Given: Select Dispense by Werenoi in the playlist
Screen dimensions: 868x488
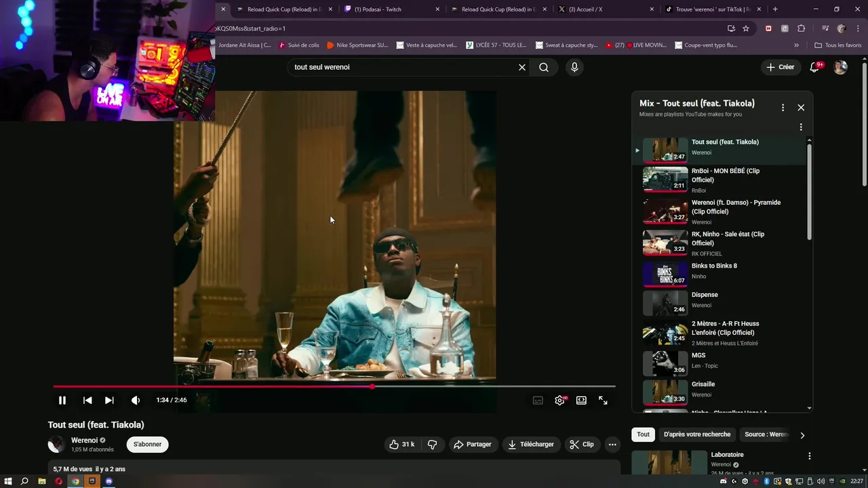Looking at the screenshot, I should point(719,303).
